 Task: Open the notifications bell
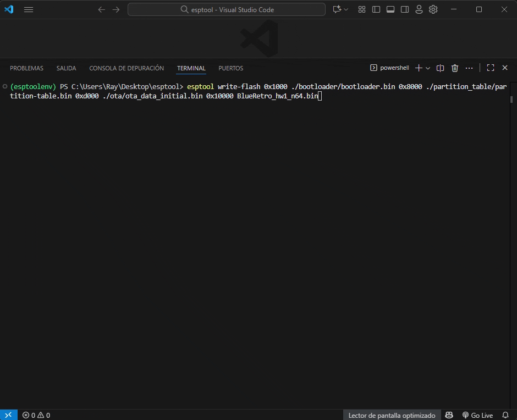pyautogui.click(x=505, y=415)
